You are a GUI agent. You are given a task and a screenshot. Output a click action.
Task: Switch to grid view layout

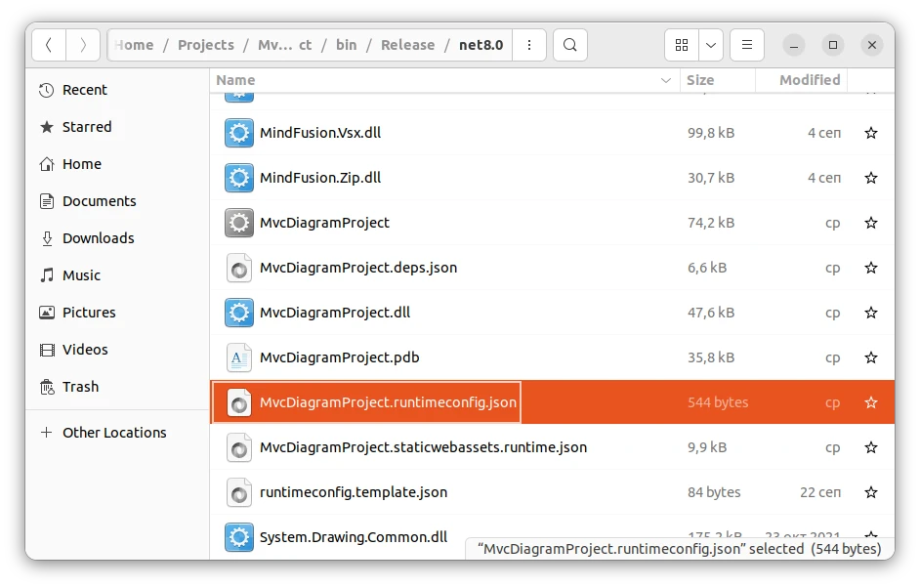pyautogui.click(x=682, y=45)
